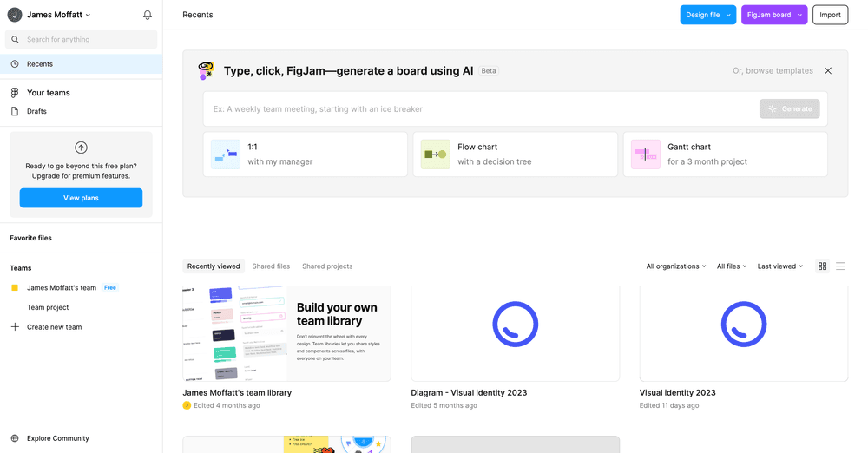Click the disabled Generate button
Image resolution: width=868 pixels, height=453 pixels.
[789, 109]
